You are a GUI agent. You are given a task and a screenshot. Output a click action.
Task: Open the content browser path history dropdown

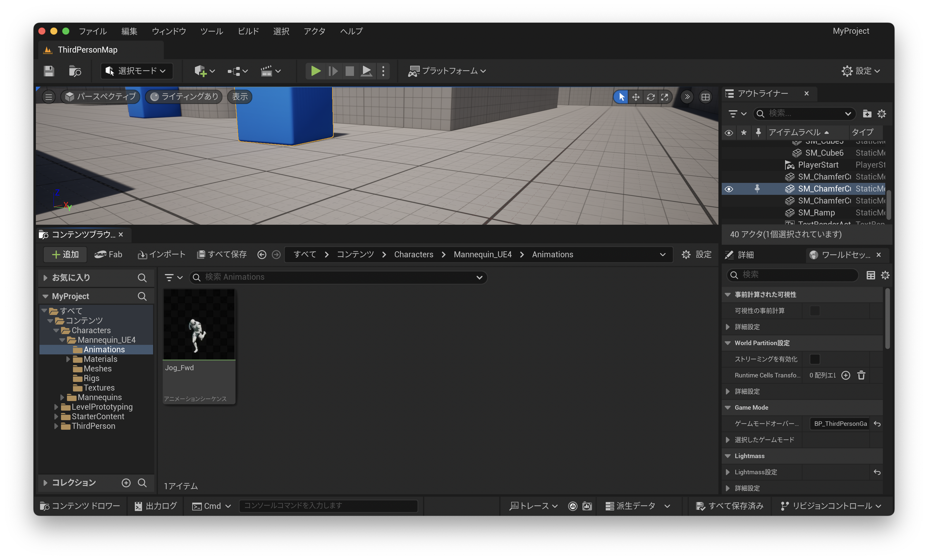663,255
